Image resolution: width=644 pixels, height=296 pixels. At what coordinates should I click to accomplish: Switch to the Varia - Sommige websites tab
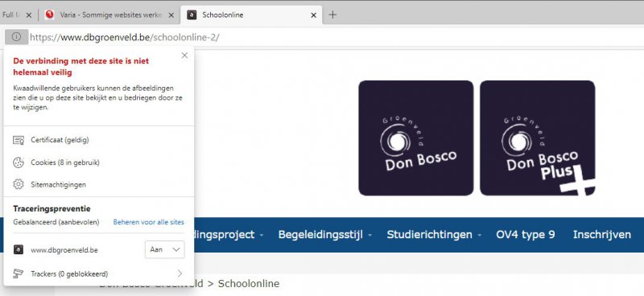[111, 15]
